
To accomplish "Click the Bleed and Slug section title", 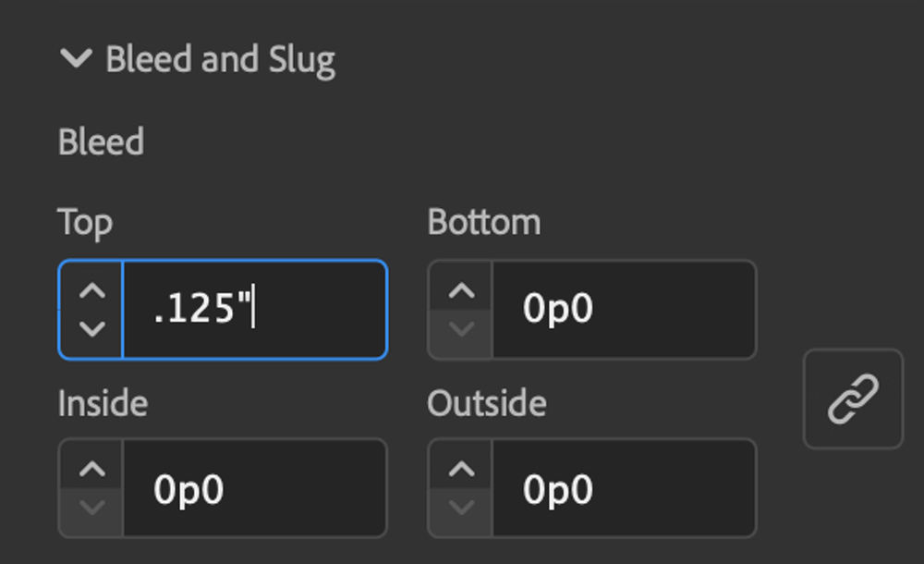I will point(221,59).
